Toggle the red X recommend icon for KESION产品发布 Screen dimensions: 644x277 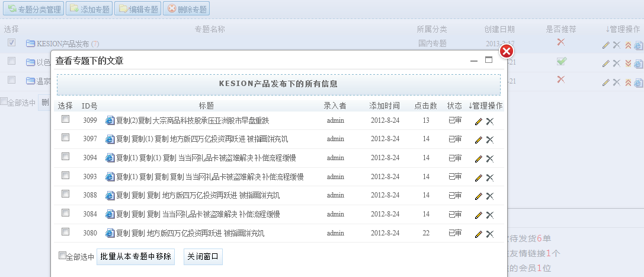pyautogui.click(x=560, y=42)
